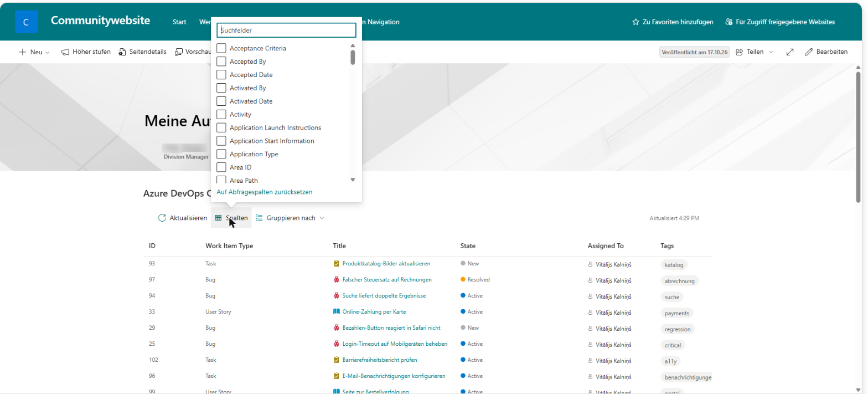This screenshot has width=868, height=394.
Task: Click the user story icon beside Online-Zahlung
Action: (x=336, y=312)
